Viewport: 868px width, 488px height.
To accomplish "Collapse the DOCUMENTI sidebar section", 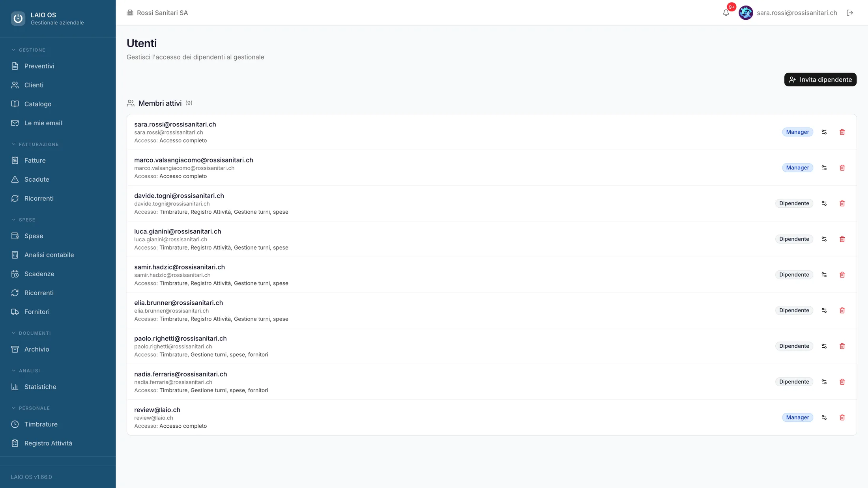I will [x=31, y=333].
